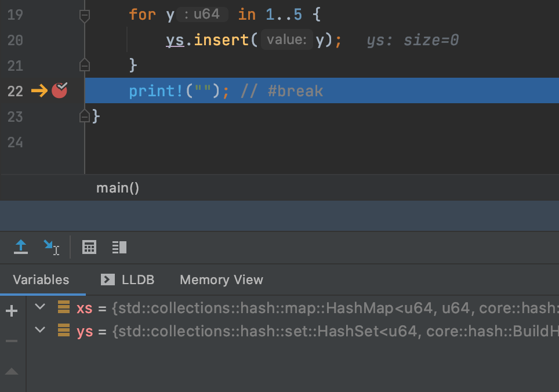Screen dimensions: 559x392
Task: Select the layout settings icon in debug toolbar
Action: click(119, 247)
